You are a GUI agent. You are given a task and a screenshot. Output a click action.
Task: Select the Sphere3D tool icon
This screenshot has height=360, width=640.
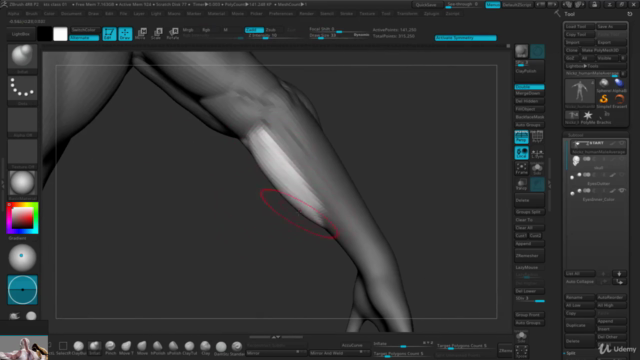click(x=604, y=84)
